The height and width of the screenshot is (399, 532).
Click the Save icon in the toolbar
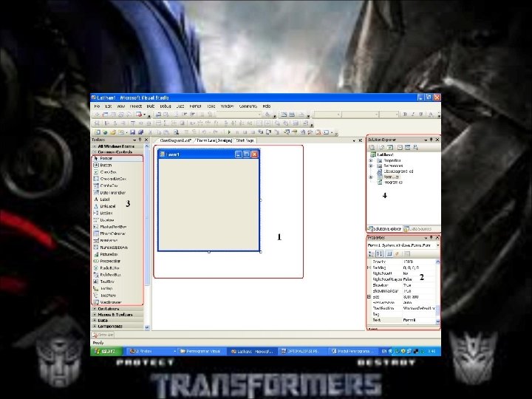coord(132,132)
